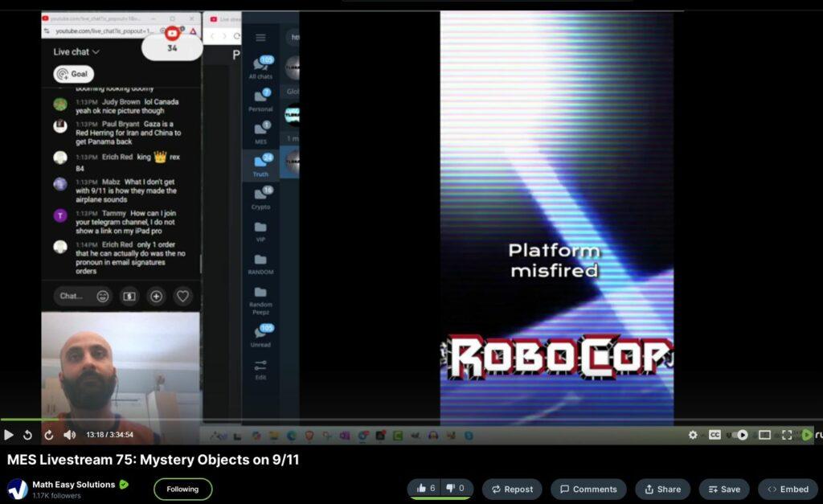Open the emoji picker in chat
823x504 pixels.
click(103, 296)
